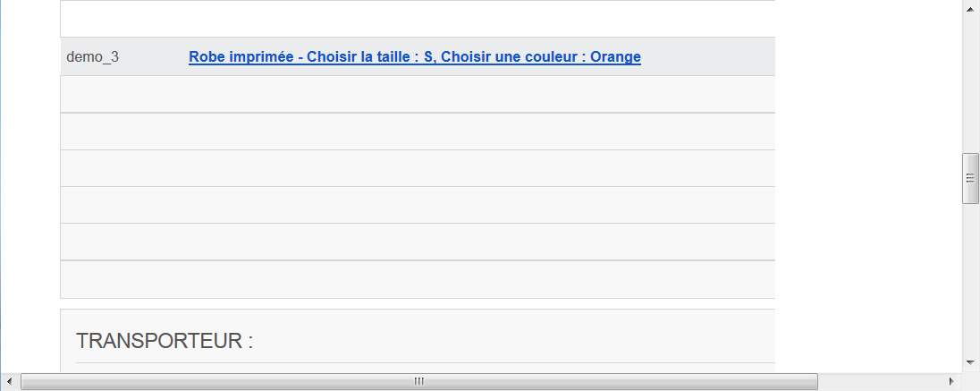Select last empty row above TRANSPORTEUR box

pyautogui.click(x=418, y=279)
